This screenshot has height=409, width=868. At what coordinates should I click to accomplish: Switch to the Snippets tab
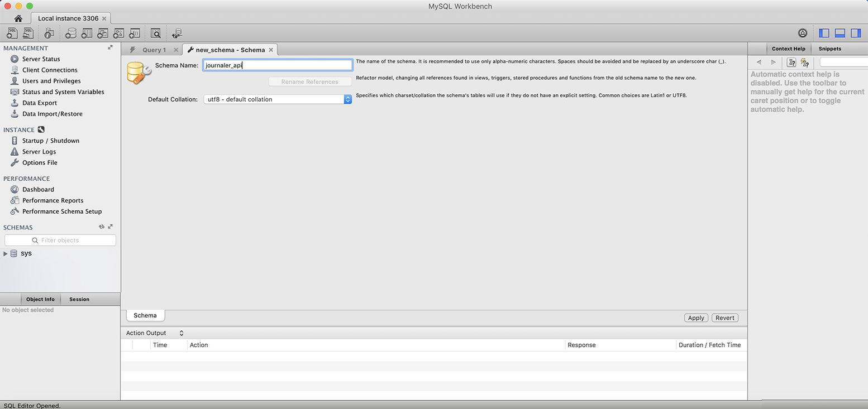(x=829, y=49)
